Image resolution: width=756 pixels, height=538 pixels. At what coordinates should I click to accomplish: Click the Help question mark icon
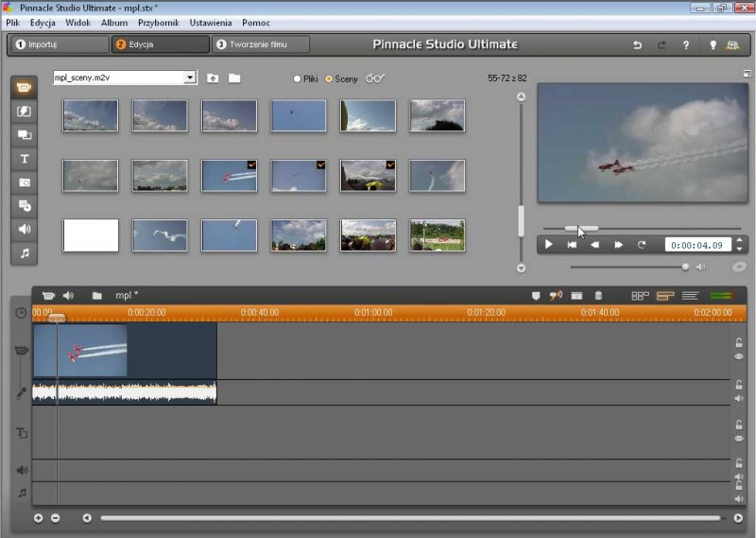click(684, 44)
